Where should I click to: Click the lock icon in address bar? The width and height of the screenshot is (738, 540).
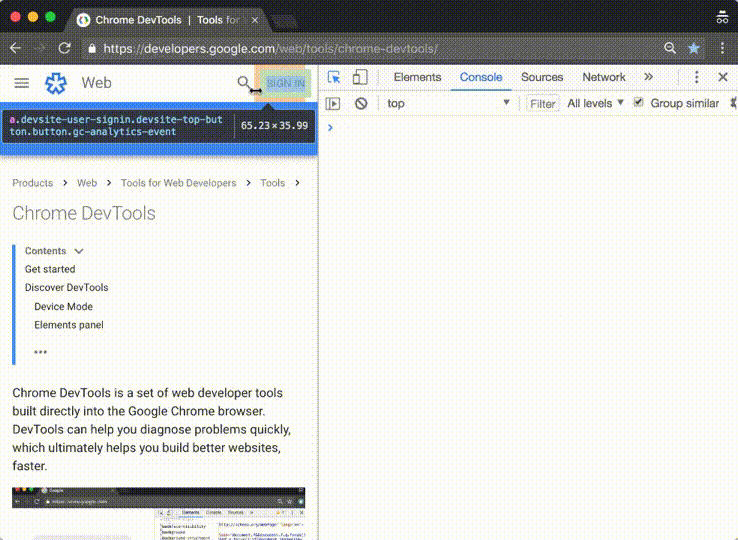click(92, 48)
